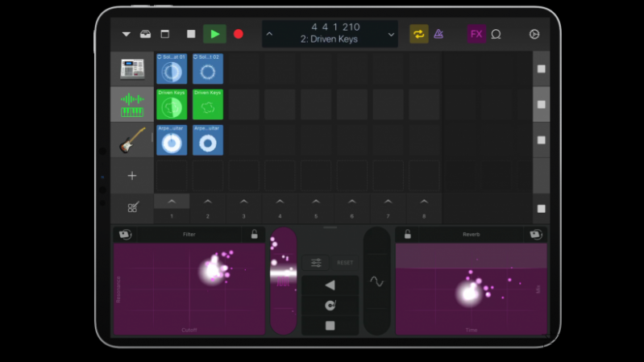Screen dimensions: 644x362
Task: Select the electric guitar track header
Action: click(132, 140)
